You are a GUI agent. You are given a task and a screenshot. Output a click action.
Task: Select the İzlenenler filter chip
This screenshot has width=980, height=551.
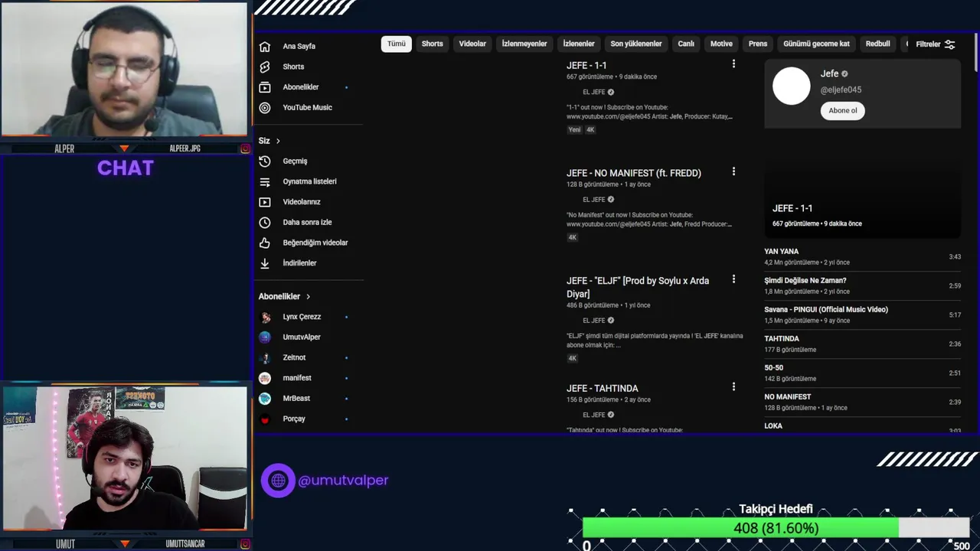pyautogui.click(x=579, y=44)
